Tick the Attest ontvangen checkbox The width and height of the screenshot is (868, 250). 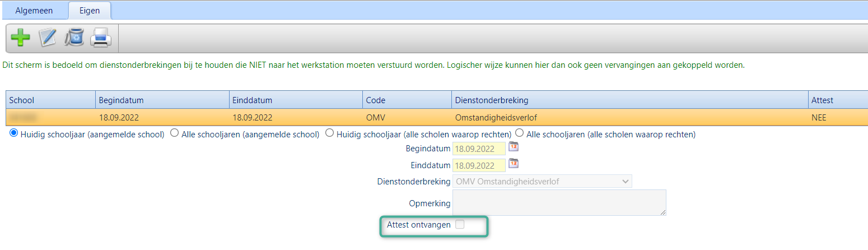460,225
